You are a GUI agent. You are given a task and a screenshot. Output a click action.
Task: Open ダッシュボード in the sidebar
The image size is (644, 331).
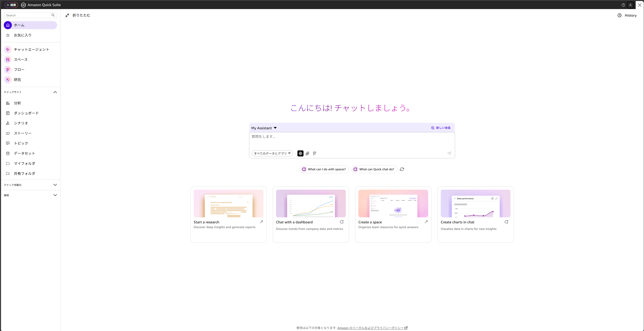(x=26, y=113)
